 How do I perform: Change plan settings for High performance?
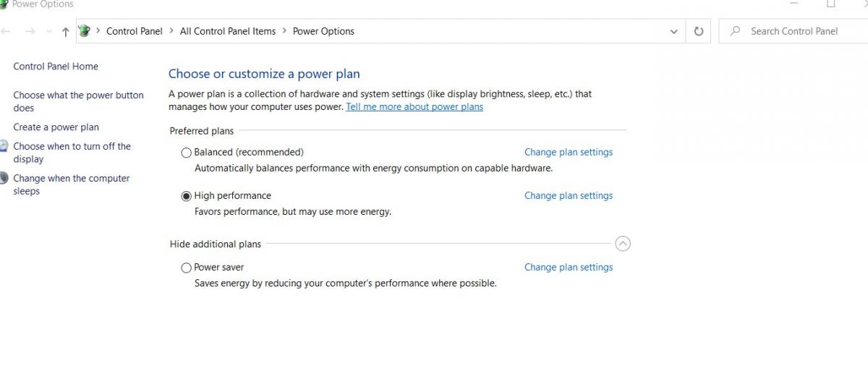569,196
